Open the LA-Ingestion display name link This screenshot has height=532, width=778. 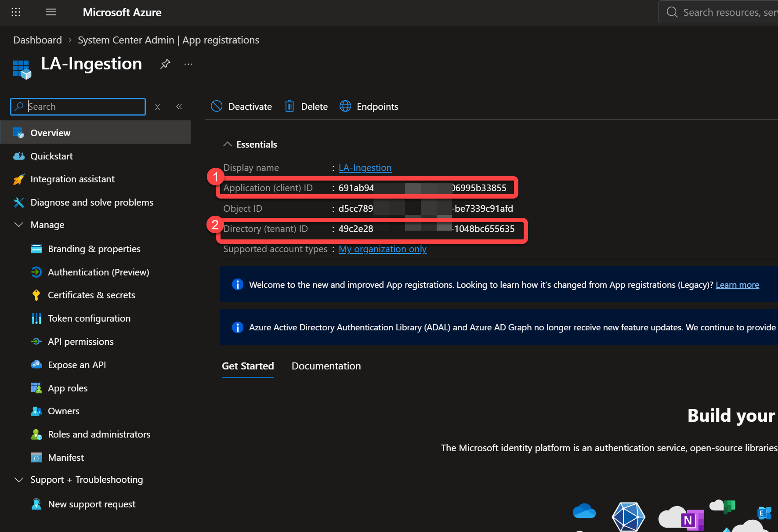pyautogui.click(x=365, y=168)
